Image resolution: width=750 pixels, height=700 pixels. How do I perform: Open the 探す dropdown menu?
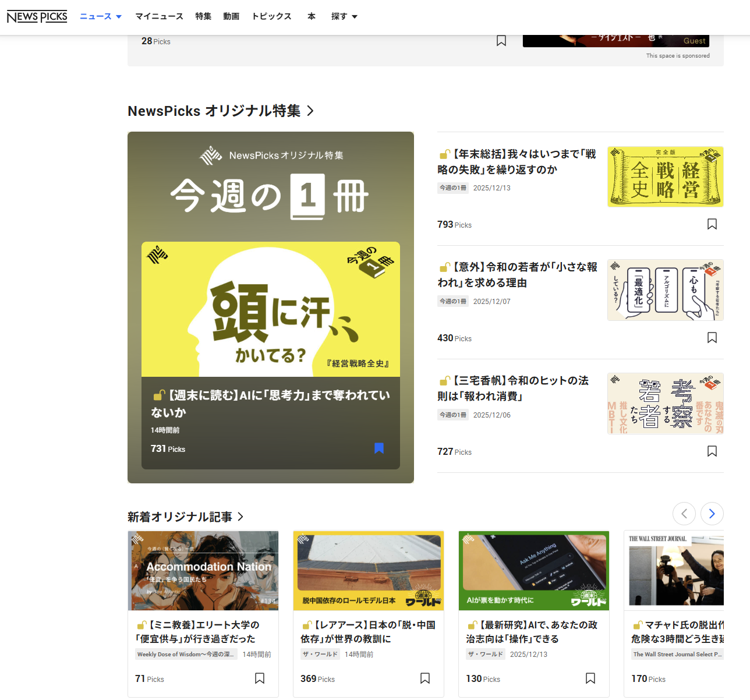344,16
